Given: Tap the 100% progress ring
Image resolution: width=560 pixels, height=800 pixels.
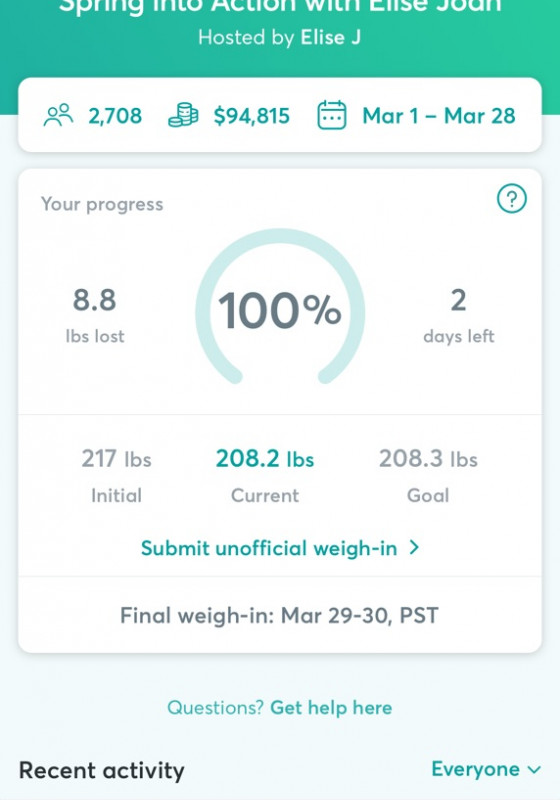Looking at the screenshot, I should 280,307.
